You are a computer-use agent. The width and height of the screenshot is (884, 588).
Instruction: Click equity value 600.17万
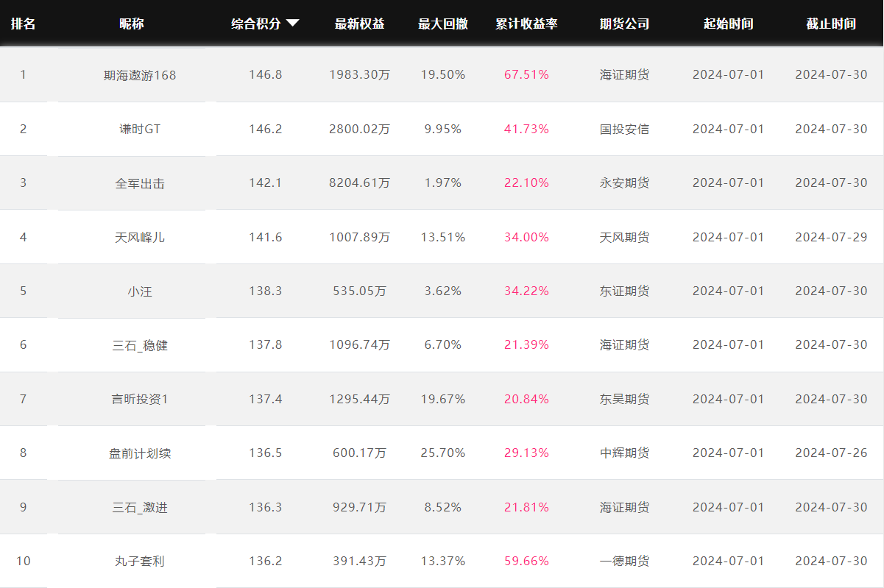point(360,453)
